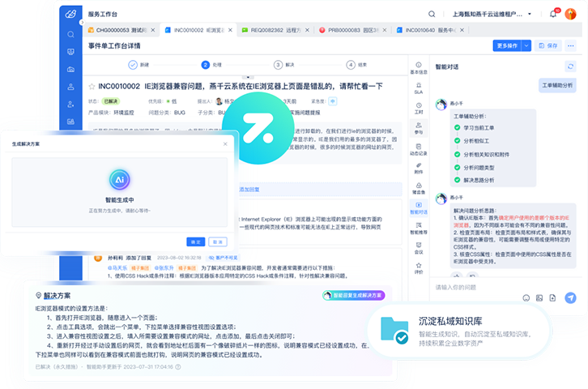Open the user account dropdown at top right
Screen dimensions: 588x389
tap(572, 13)
